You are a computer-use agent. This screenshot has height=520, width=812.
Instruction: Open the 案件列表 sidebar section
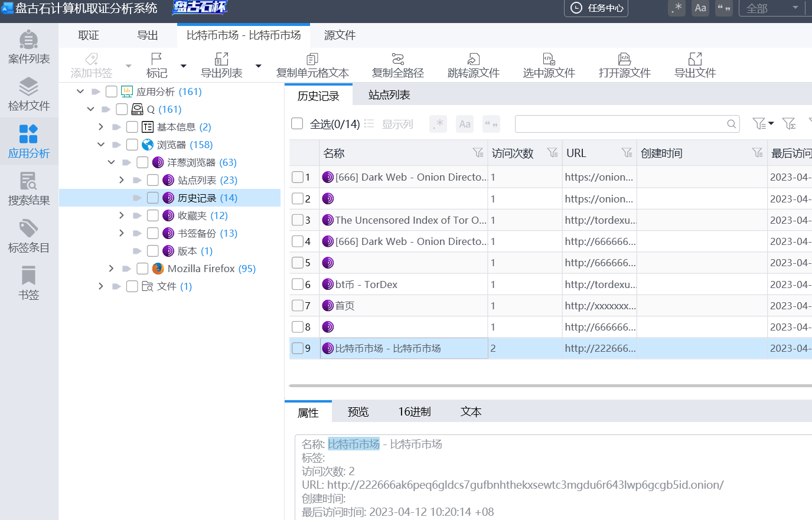(29, 47)
